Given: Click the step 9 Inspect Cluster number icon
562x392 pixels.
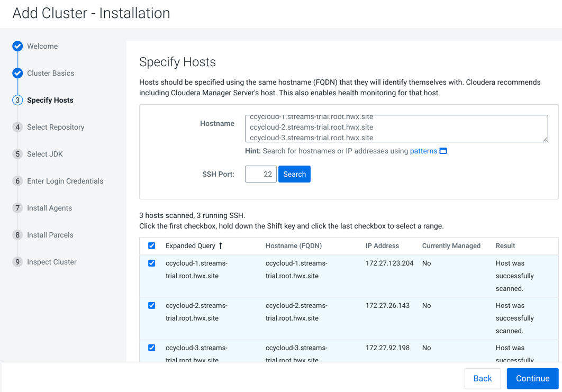Looking at the screenshot, I should pos(17,262).
